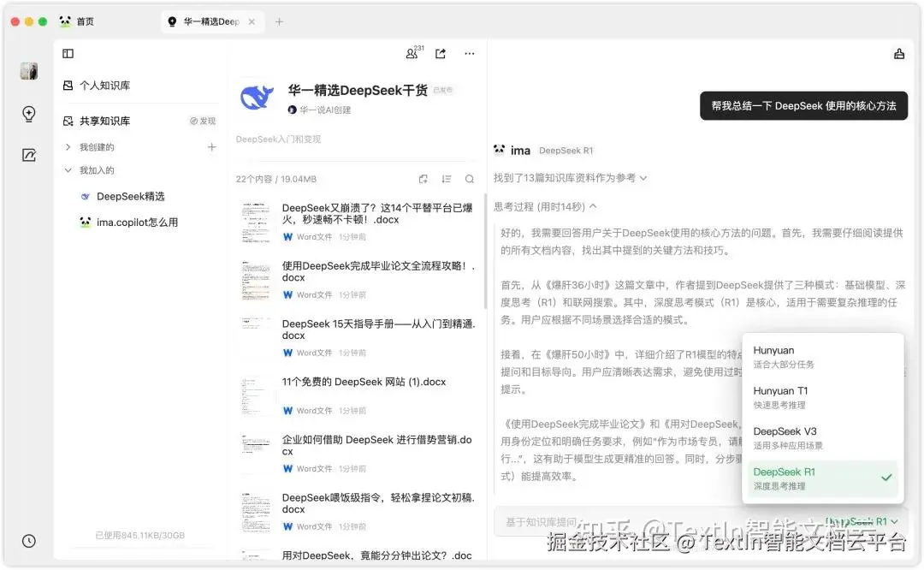Click the 华一说AI创建 creator label

click(319, 110)
